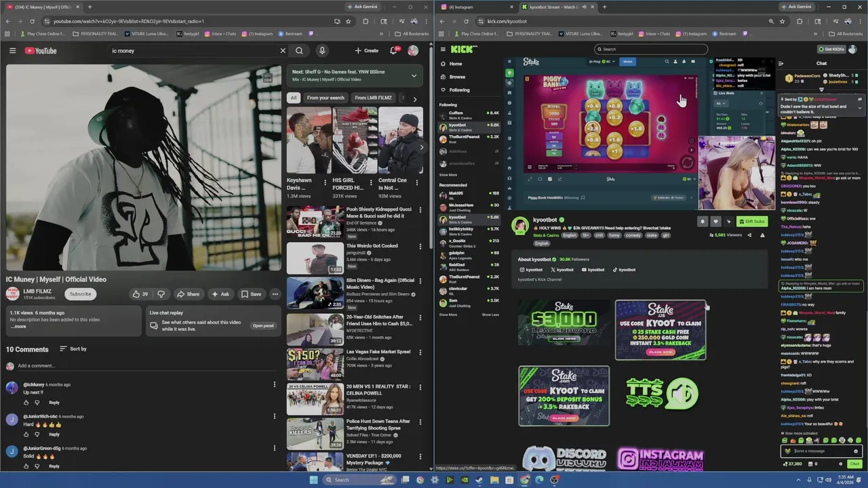This screenshot has height=488, width=868.
Task: Click the Gift Subs button on Kick
Action: pyautogui.click(x=751, y=222)
